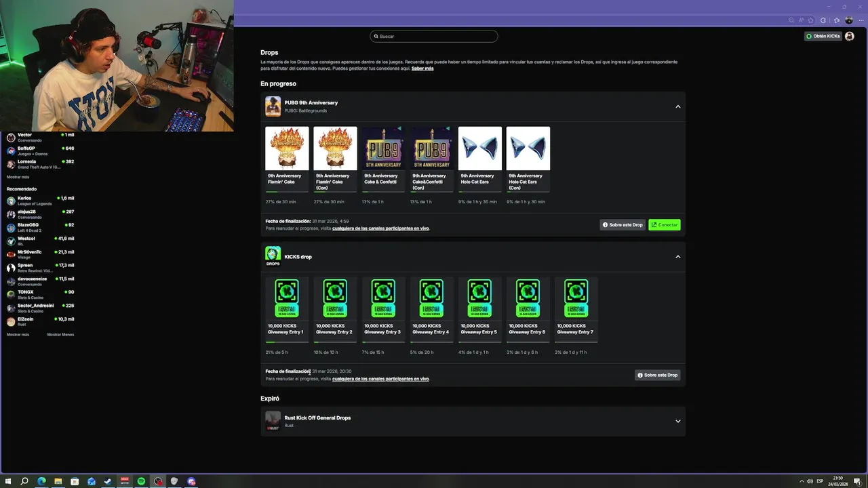The height and width of the screenshot is (488, 868).
Task: Open the Windows Start menu
Action: coord(8,481)
